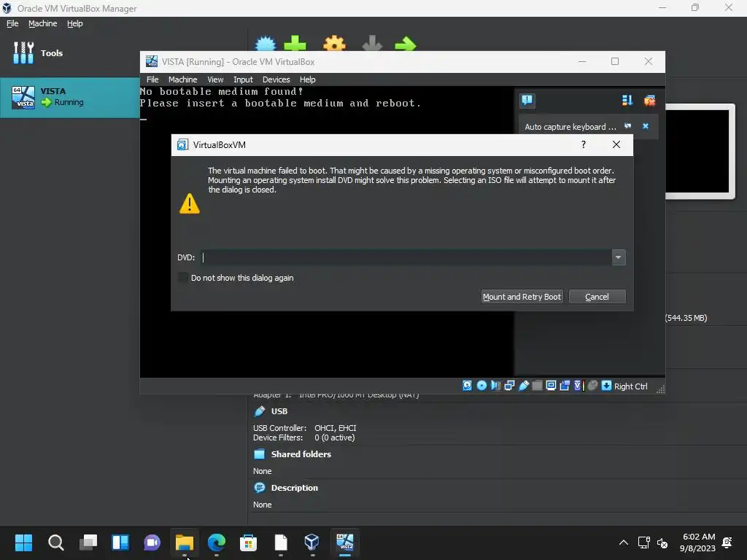The height and width of the screenshot is (560, 747).
Task: Switch to the running VISTA VM taskbar icon
Action: [x=345, y=542]
